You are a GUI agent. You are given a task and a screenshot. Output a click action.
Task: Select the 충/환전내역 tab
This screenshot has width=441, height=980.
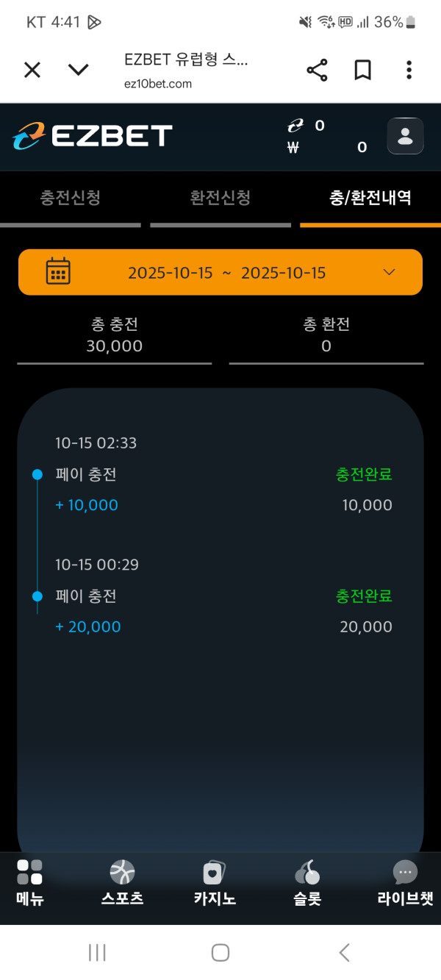(370, 197)
